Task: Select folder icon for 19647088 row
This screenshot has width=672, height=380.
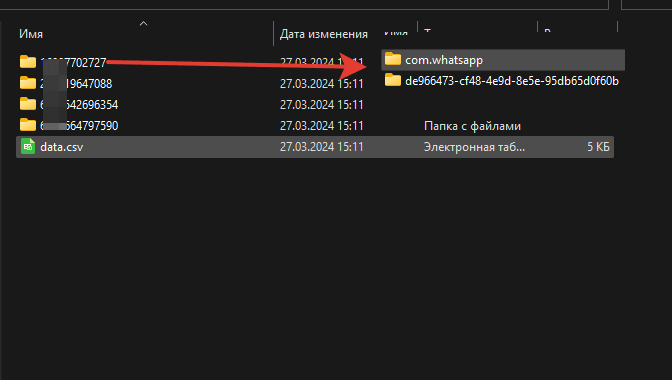Action: [x=28, y=83]
